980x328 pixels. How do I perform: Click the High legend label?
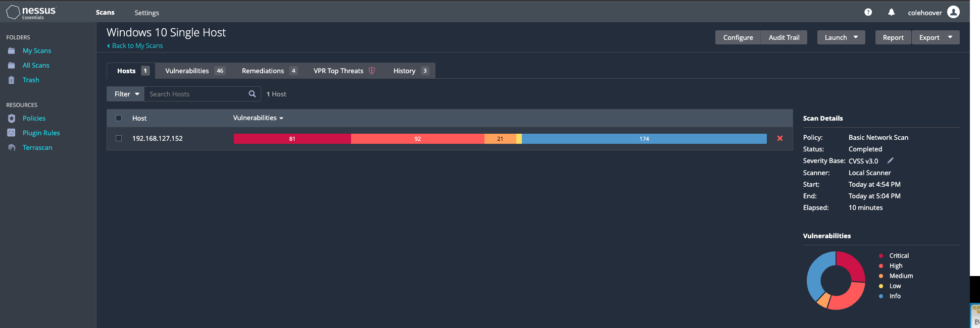896,266
